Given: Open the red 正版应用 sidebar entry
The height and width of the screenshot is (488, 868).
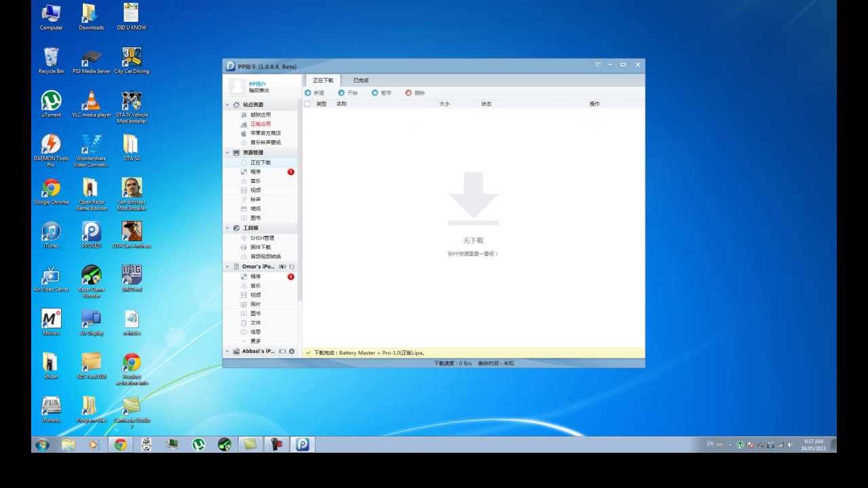Looking at the screenshot, I should (x=260, y=124).
